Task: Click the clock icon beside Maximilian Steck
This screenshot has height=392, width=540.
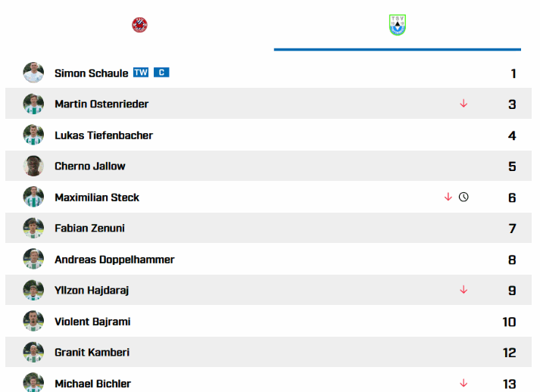Action: [x=464, y=197]
